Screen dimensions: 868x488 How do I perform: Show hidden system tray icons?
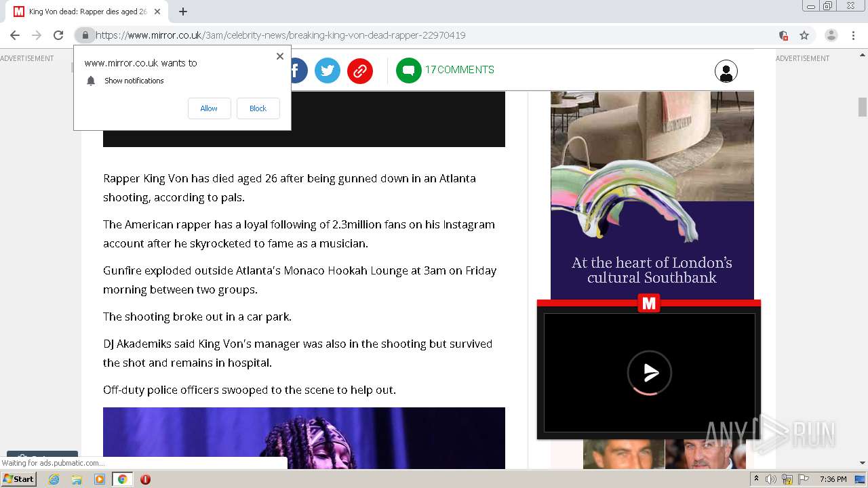[757, 479]
